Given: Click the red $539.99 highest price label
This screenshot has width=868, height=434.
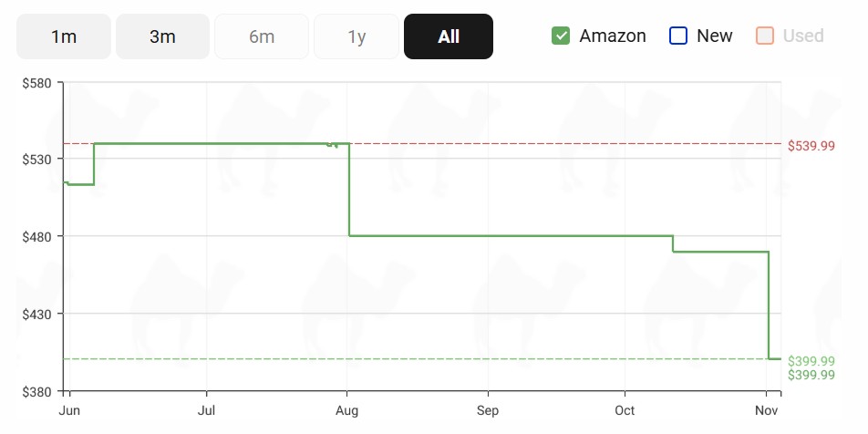Looking at the screenshot, I should 811,146.
